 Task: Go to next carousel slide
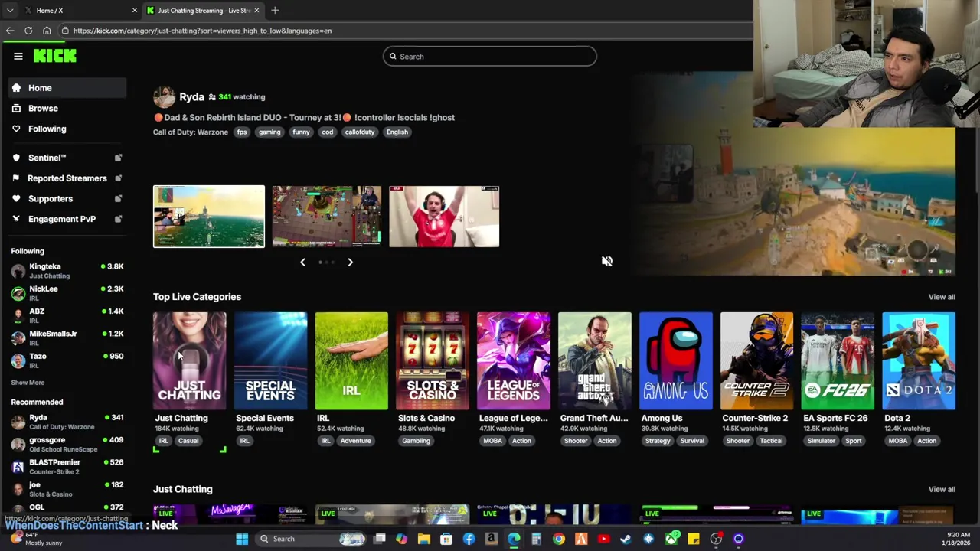point(350,262)
